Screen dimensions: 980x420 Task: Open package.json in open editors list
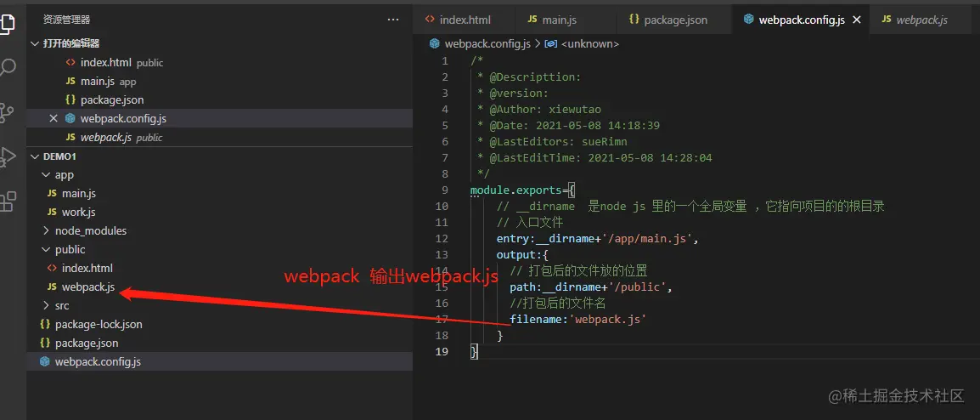[104, 99]
